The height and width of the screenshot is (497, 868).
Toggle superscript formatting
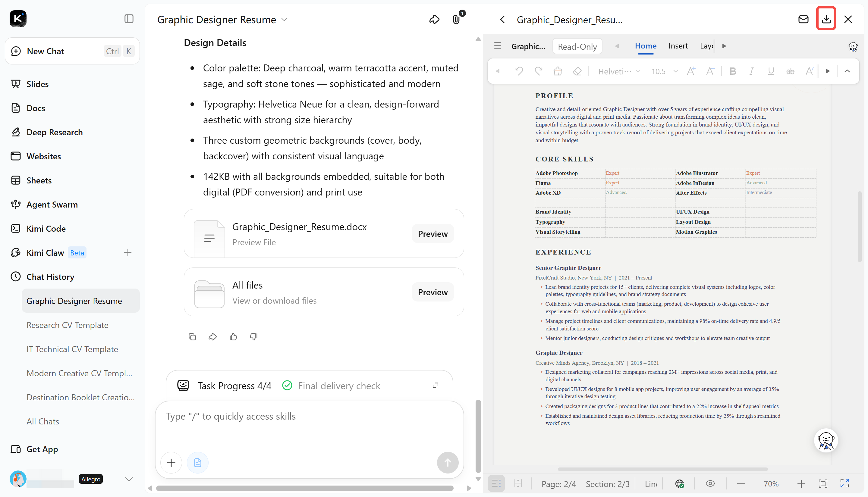pos(809,71)
